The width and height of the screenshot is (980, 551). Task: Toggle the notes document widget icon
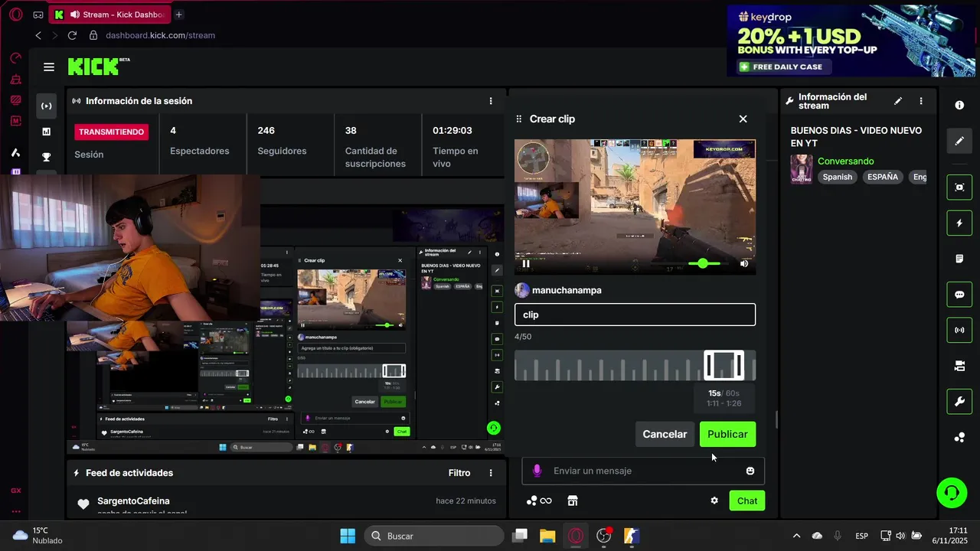coord(959,259)
